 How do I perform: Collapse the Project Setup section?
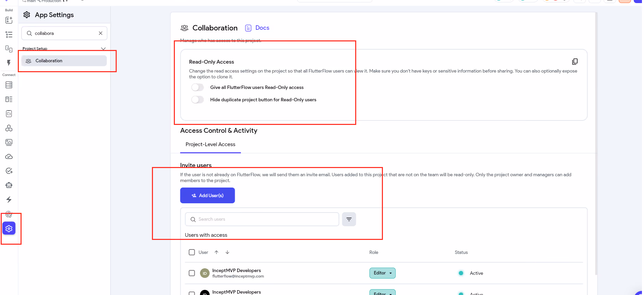[x=103, y=49]
